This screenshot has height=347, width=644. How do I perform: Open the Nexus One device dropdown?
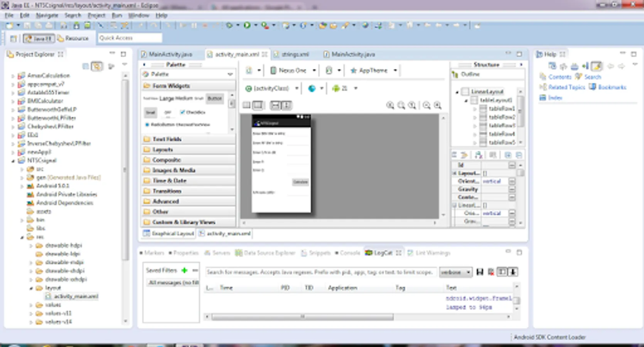click(x=293, y=71)
